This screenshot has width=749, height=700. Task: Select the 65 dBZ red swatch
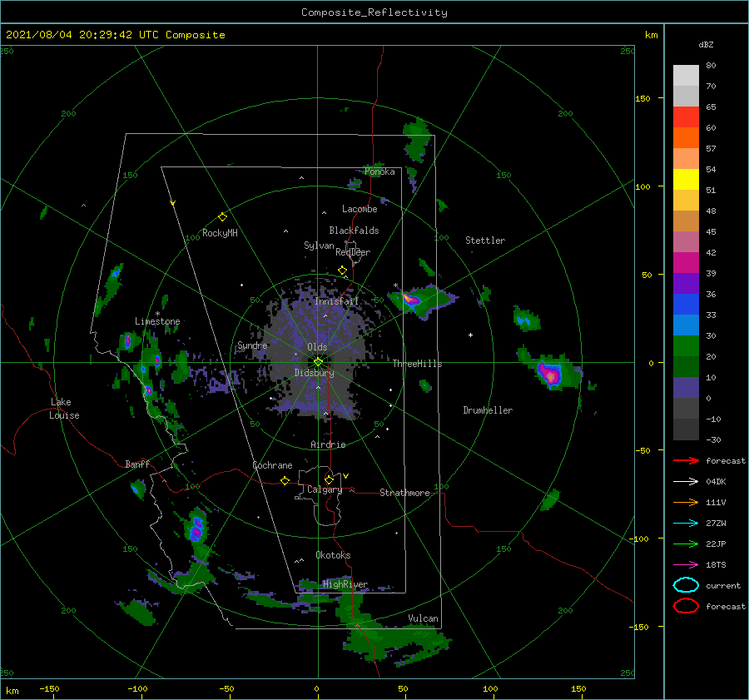tap(686, 117)
